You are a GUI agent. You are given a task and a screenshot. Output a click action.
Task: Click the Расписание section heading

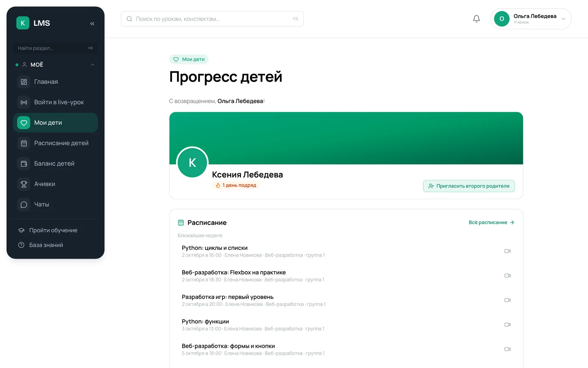pos(207,223)
